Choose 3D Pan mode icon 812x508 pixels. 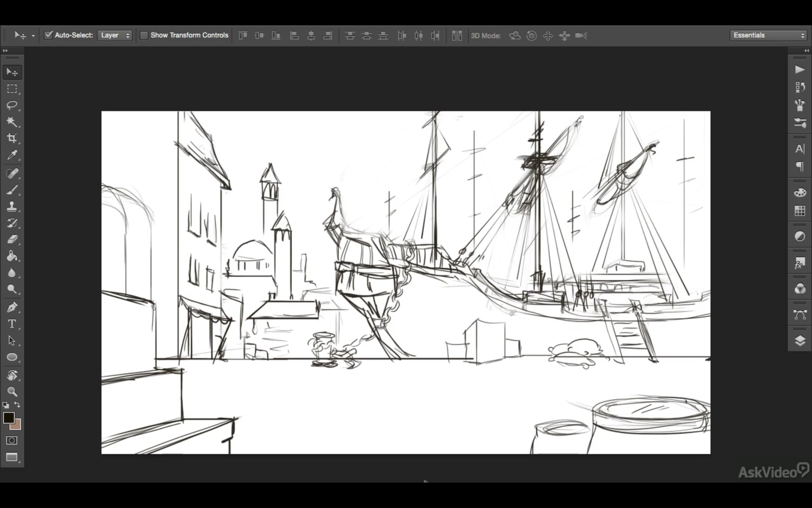pos(548,35)
